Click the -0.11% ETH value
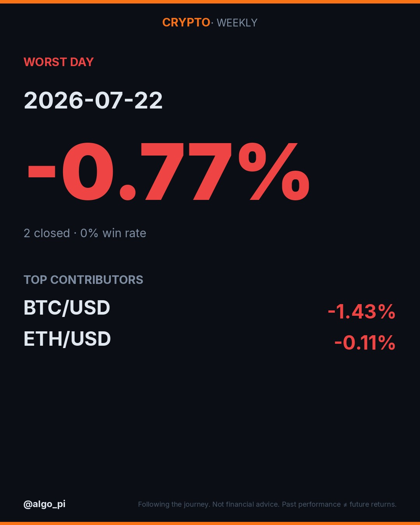Viewport: 420px width, 525px height. [x=365, y=343]
